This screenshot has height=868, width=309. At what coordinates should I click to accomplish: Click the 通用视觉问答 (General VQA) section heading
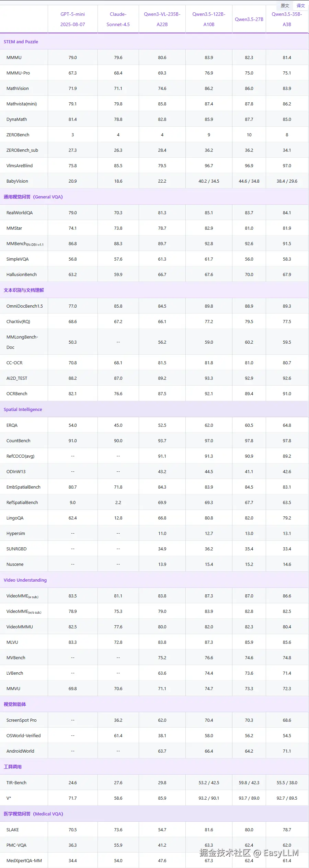click(33, 197)
